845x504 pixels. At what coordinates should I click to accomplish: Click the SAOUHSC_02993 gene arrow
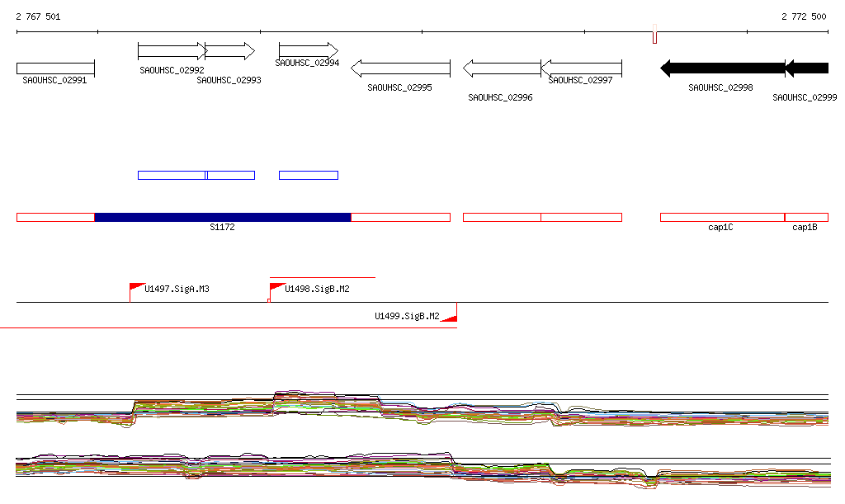click(x=230, y=51)
